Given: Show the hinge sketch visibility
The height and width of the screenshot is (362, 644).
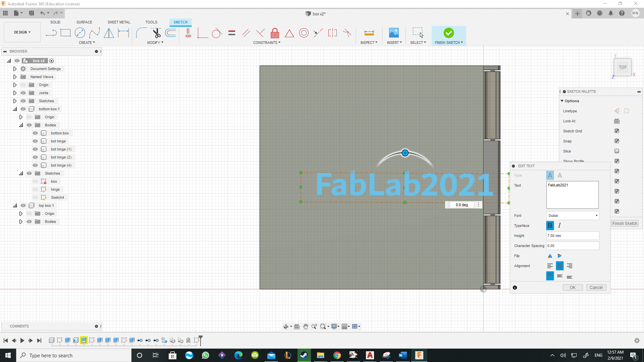Looking at the screenshot, I should (x=35, y=189).
